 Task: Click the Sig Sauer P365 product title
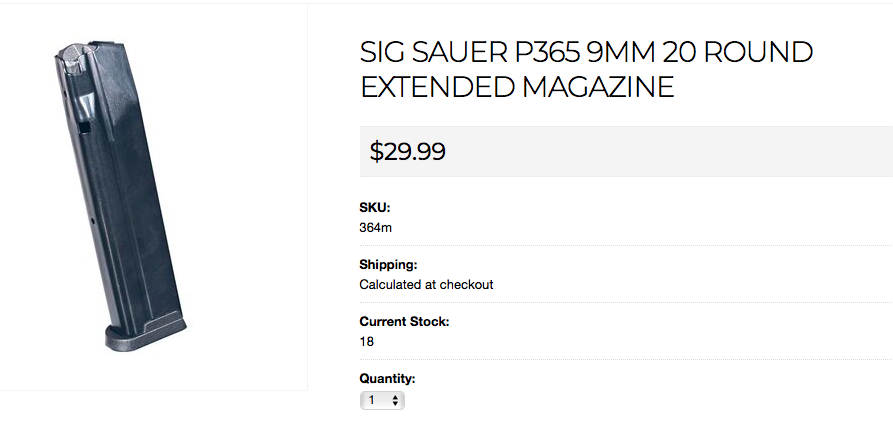tap(586, 69)
